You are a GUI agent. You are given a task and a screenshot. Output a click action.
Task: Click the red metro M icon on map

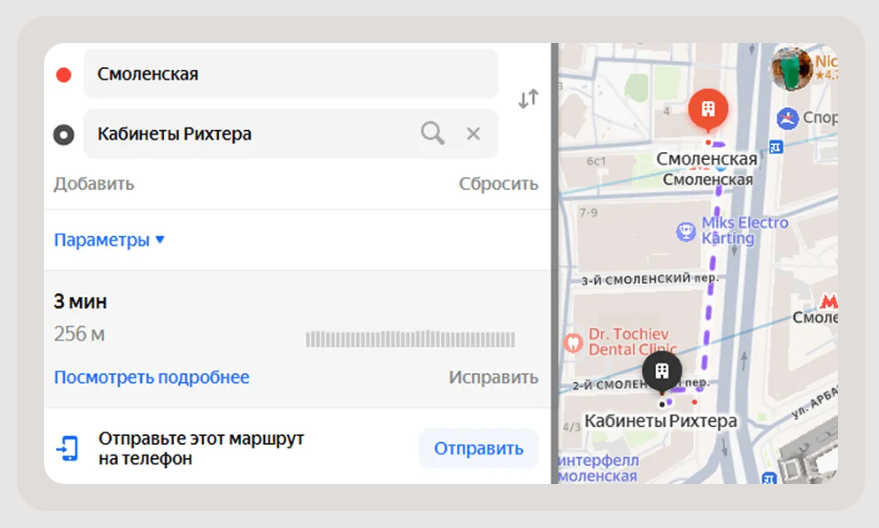(829, 302)
